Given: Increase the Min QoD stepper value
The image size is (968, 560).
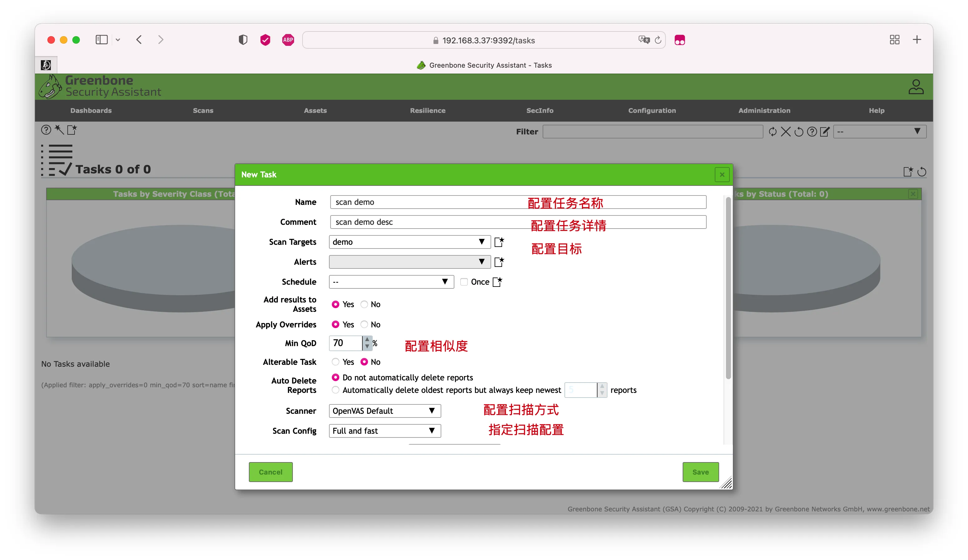Looking at the screenshot, I should (x=367, y=340).
